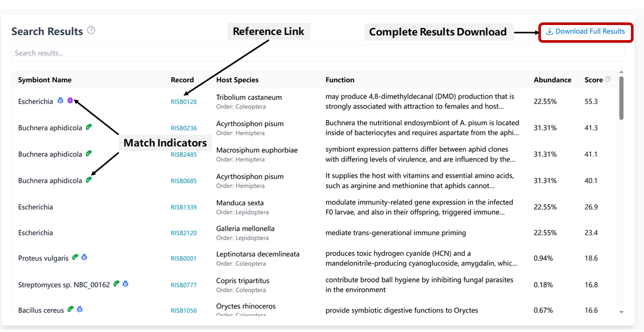Click the Record column header
This screenshot has width=644, height=332.
[x=182, y=80]
